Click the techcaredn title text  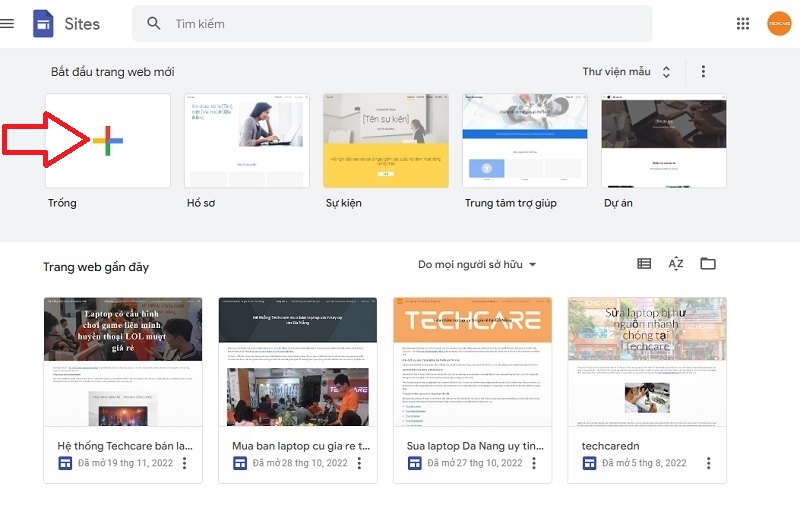tap(610, 446)
